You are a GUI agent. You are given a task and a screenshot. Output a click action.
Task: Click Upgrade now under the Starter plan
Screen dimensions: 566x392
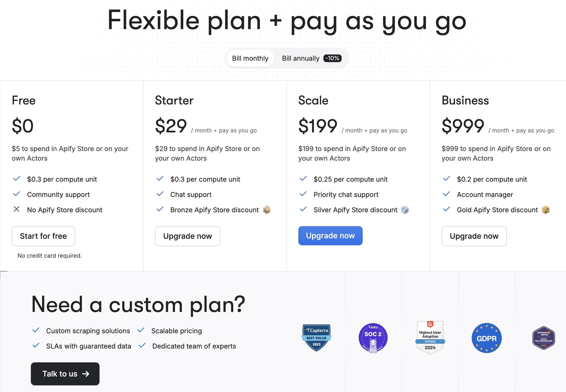coord(187,236)
